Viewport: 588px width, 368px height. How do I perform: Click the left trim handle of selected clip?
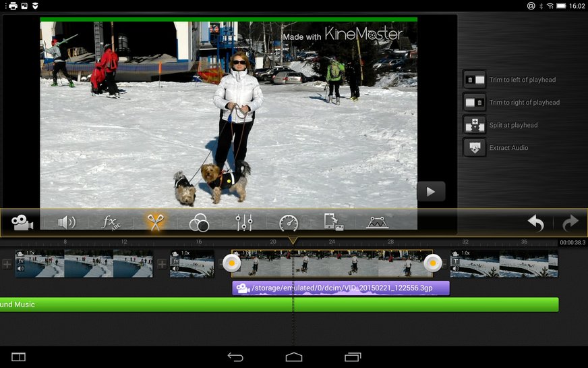232,263
